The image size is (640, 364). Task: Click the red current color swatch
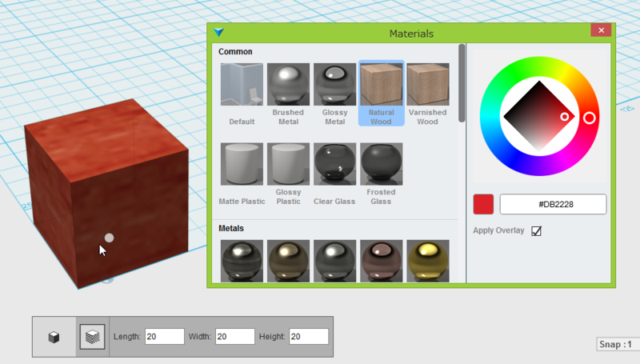pyautogui.click(x=483, y=204)
